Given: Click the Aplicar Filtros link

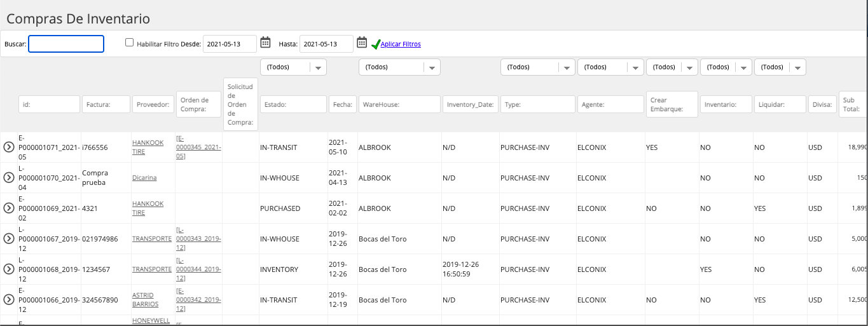Looking at the screenshot, I should 401,44.
